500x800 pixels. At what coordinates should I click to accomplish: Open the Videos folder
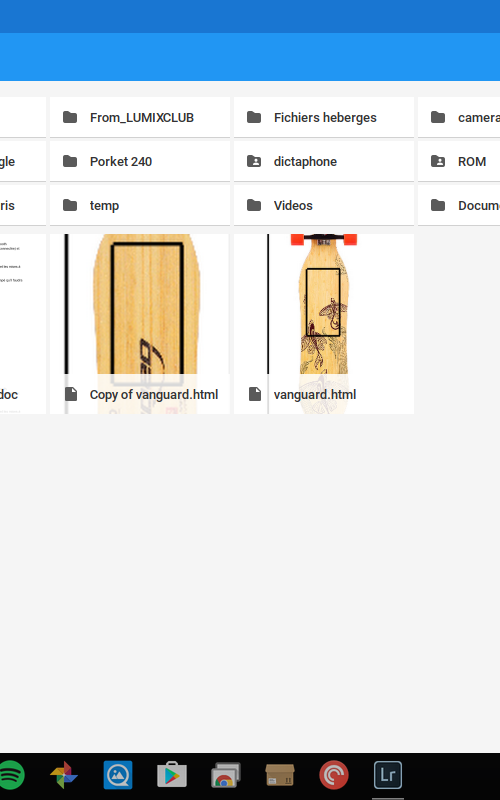click(x=324, y=205)
